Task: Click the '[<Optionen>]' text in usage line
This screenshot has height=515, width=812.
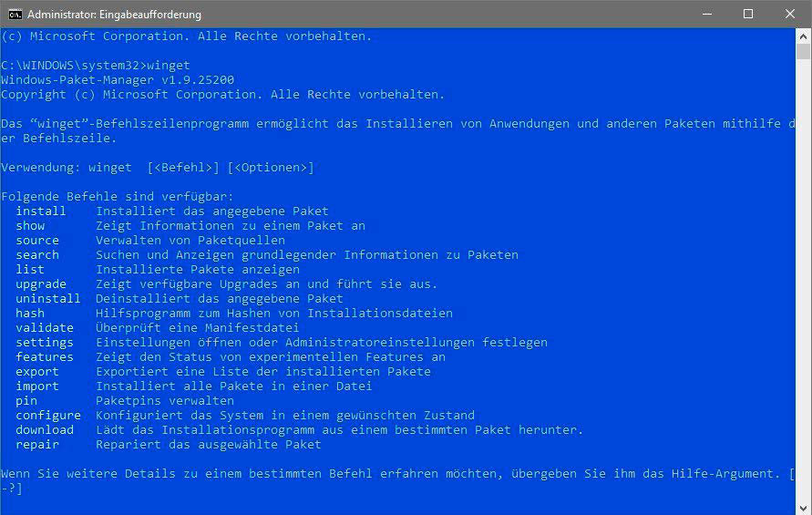Action: click(271, 168)
